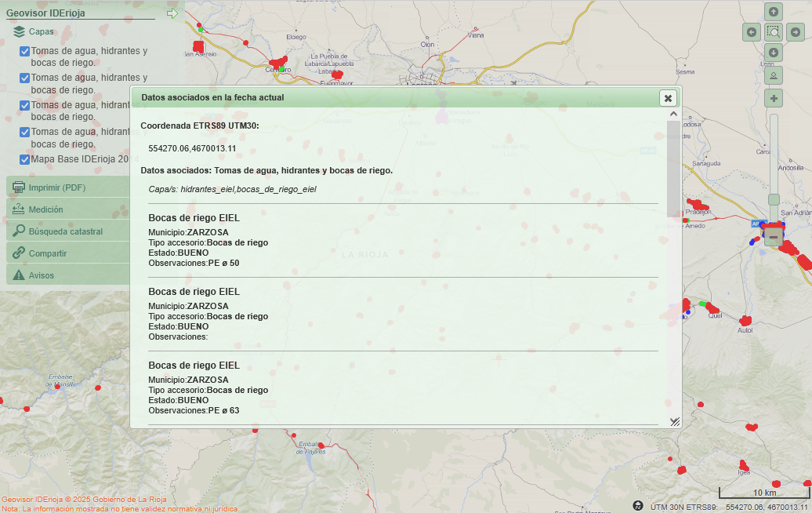
Task: Toggle the Mapa Base IDErioja 2014 checkbox
Action: pos(24,159)
